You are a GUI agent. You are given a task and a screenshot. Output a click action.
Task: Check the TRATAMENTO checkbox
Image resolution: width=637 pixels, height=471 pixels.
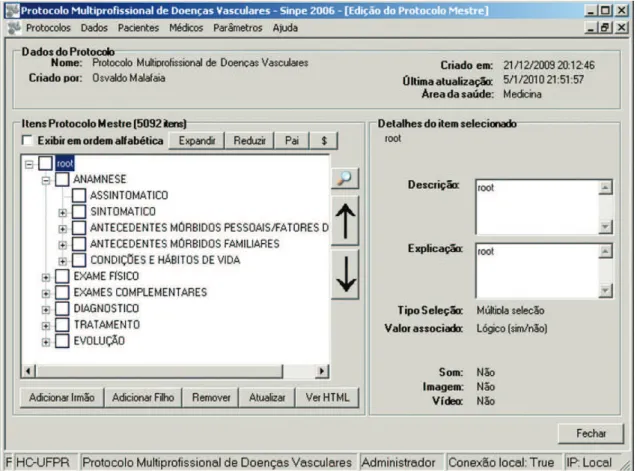click(x=62, y=325)
